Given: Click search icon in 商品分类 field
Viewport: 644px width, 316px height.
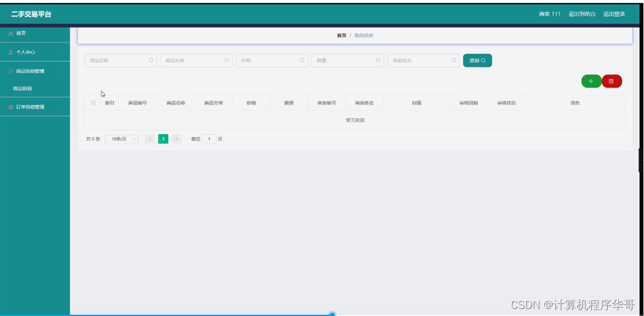Looking at the screenshot, I should (227, 60).
